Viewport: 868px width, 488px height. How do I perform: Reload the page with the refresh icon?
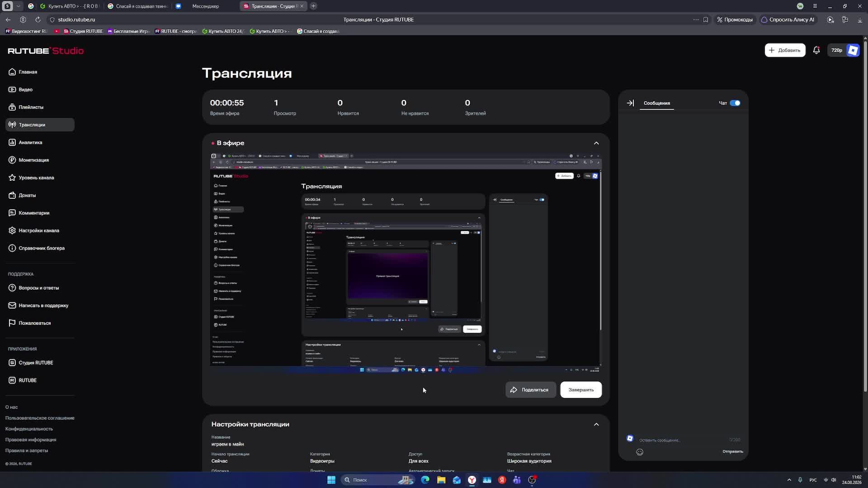(x=38, y=19)
